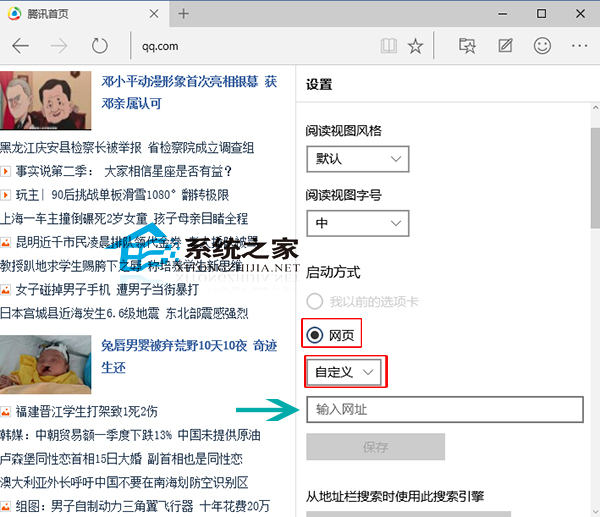Open 福建晋江学生打架致1死2伤 link
600x517 pixels.
coord(86,411)
